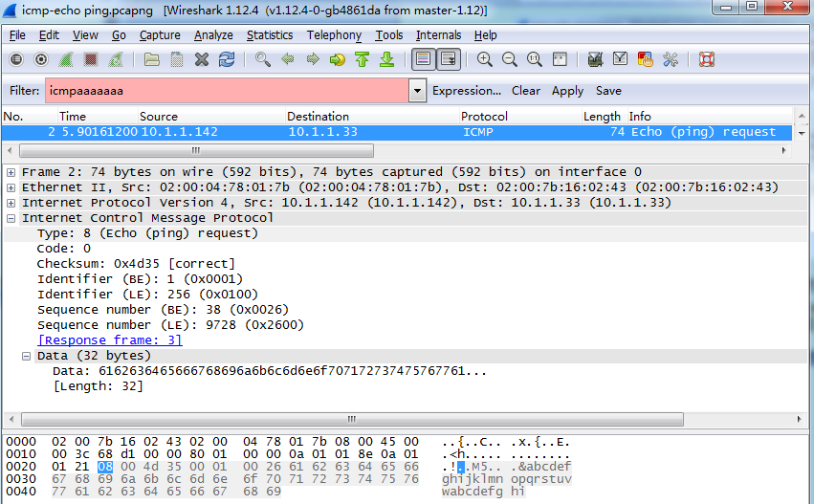Open the Analyze menu

pos(213,35)
